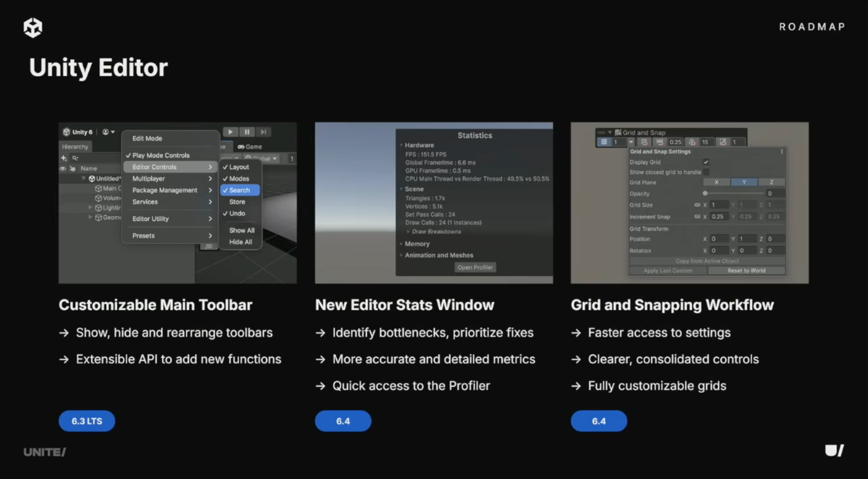The width and height of the screenshot is (868, 479).
Task: Choose Edit Mode in the context menu
Action: pyautogui.click(x=170, y=138)
